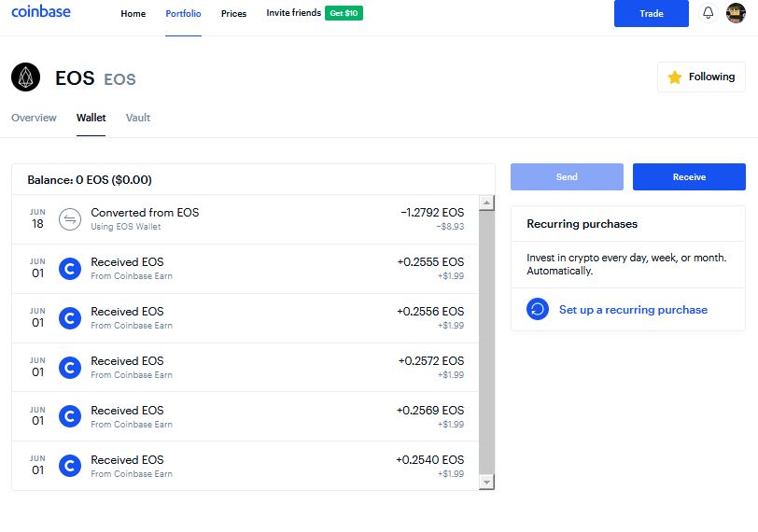Click the +0.2556 EOS amount
Image resolution: width=758 pixels, height=532 pixels.
[x=430, y=312]
